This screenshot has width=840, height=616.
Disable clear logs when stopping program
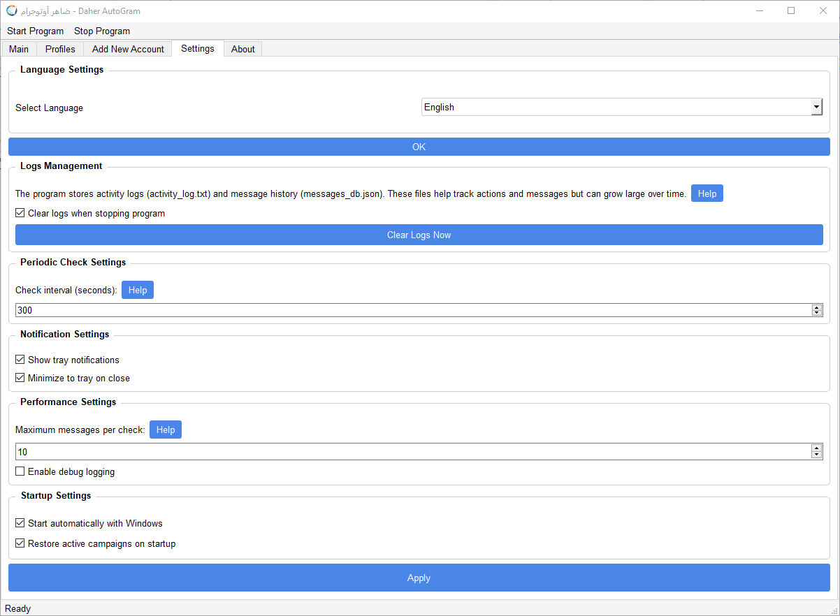[x=20, y=213]
